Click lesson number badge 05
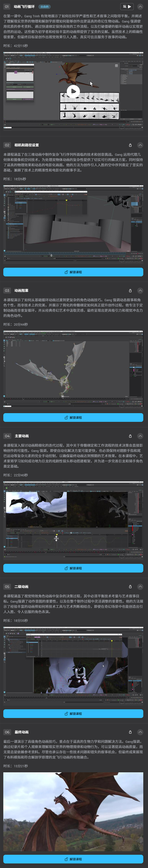Viewport: 148px width, 868px height. pyautogui.click(x=7, y=587)
